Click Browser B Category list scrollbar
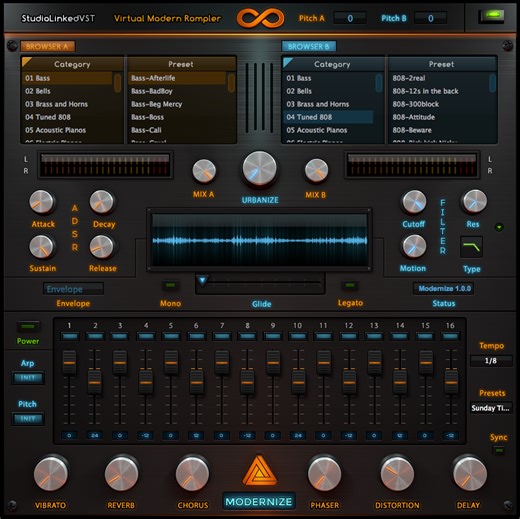The image size is (520, 519). click(379, 83)
